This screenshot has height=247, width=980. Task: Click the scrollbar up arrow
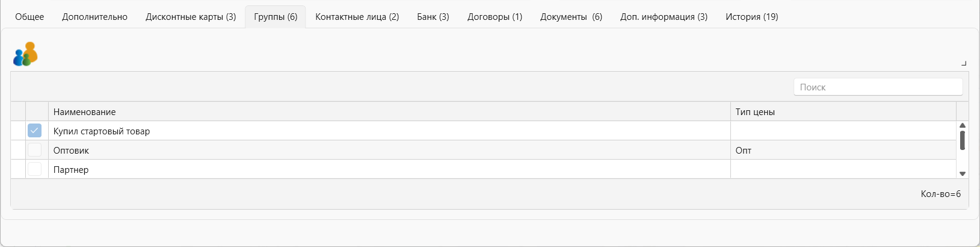point(963,125)
